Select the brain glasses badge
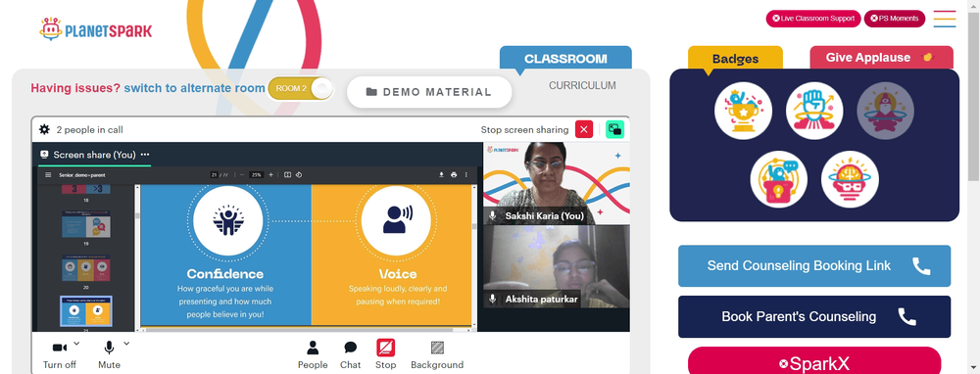The width and height of the screenshot is (980, 374). (850, 179)
